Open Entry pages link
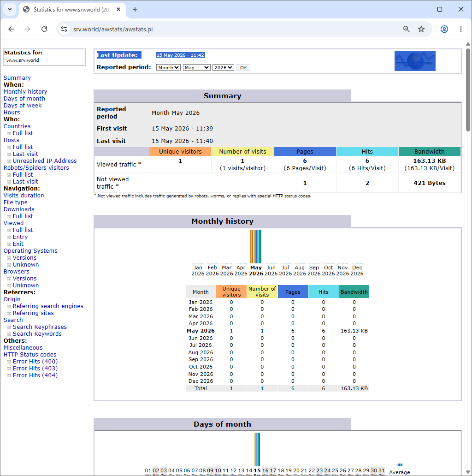472x476 pixels. [20, 237]
